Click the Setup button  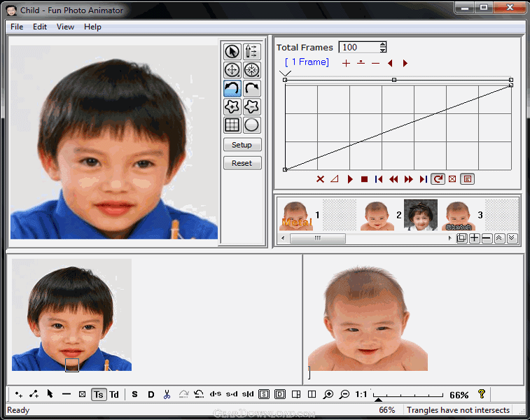pos(242,145)
